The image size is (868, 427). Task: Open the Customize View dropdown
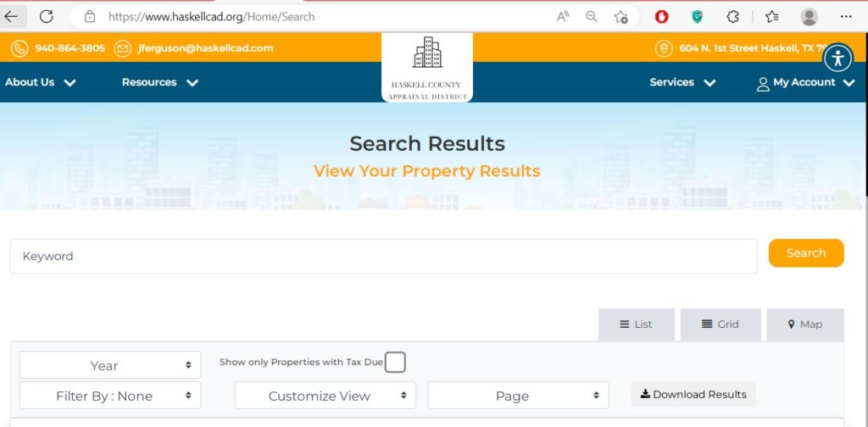325,396
